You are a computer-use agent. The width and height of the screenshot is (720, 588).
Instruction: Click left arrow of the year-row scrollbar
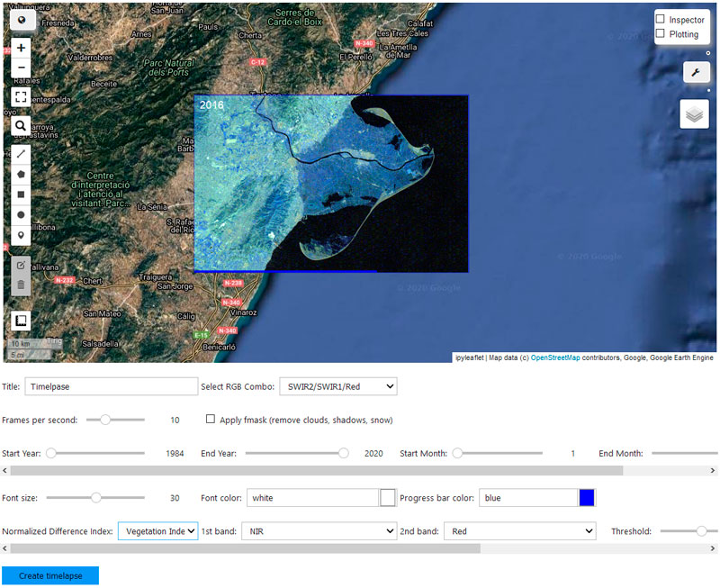4,470
